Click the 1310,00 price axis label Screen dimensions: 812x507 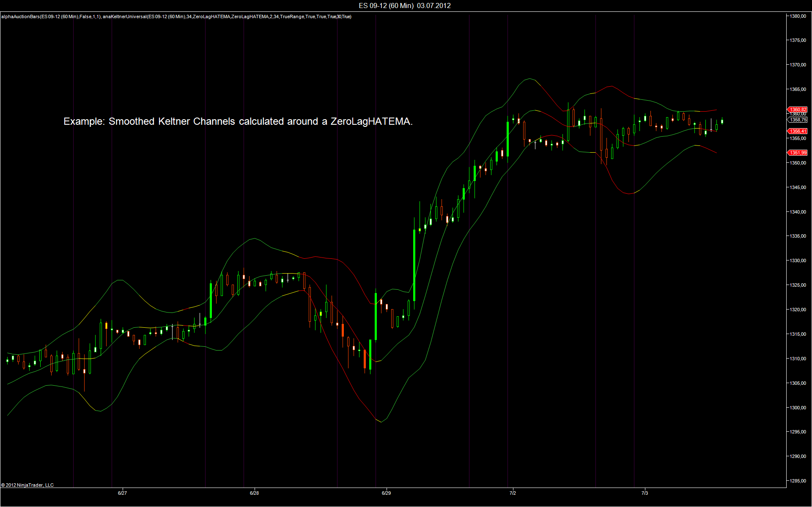798,359
